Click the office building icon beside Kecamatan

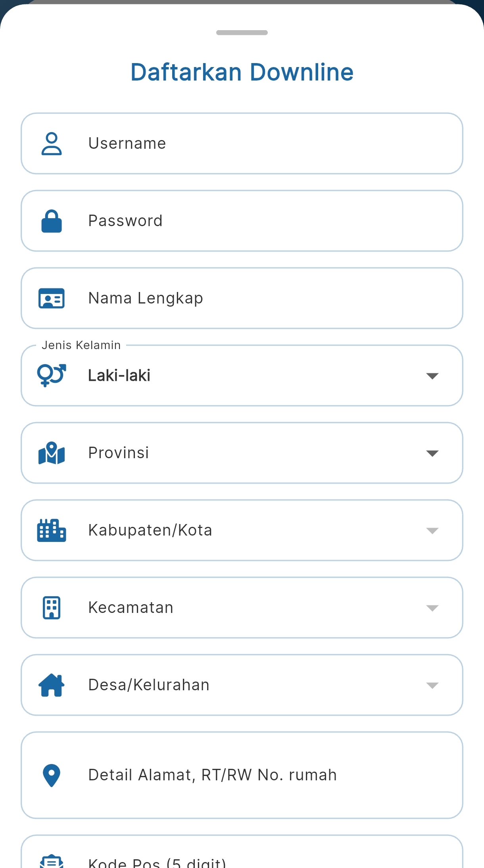[x=52, y=608]
